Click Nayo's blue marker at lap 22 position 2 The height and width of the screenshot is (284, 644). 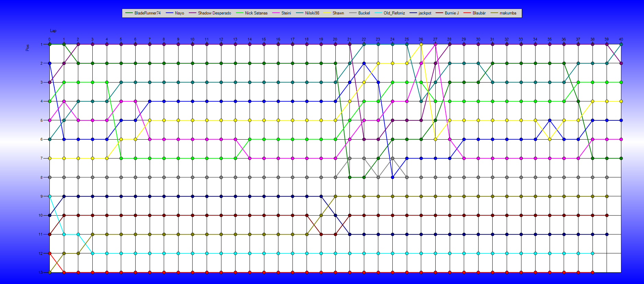point(364,63)
